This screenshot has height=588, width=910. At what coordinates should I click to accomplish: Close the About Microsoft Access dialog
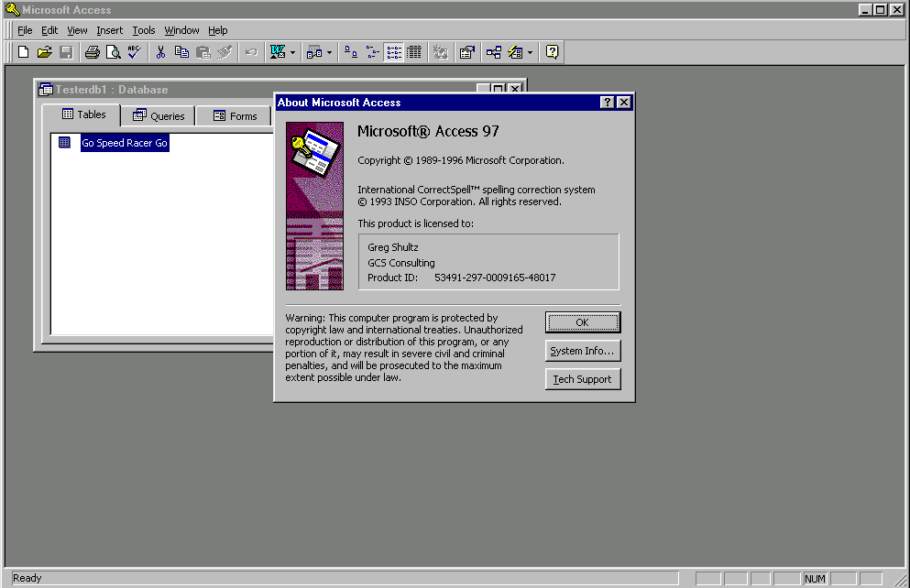[x=624, y=102]
